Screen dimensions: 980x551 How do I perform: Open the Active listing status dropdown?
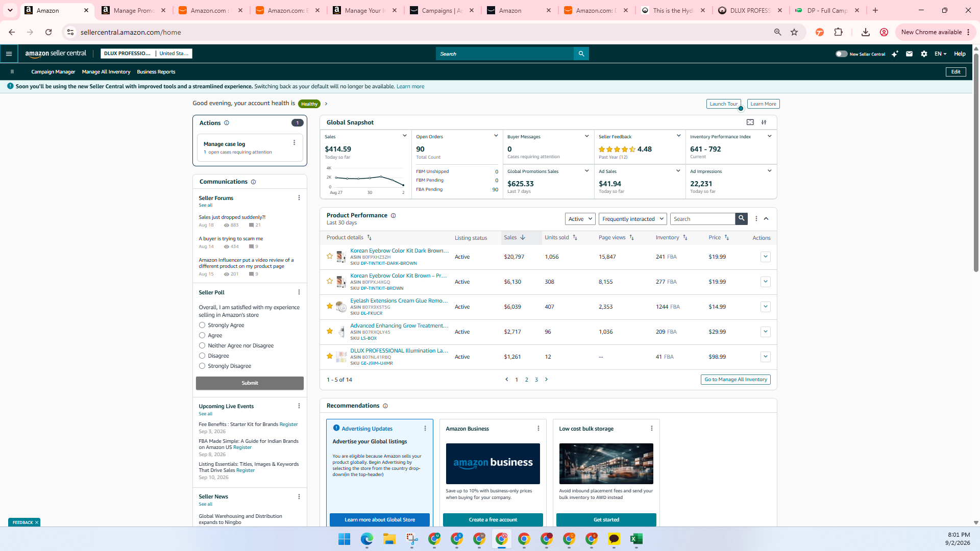coord(580,219)
